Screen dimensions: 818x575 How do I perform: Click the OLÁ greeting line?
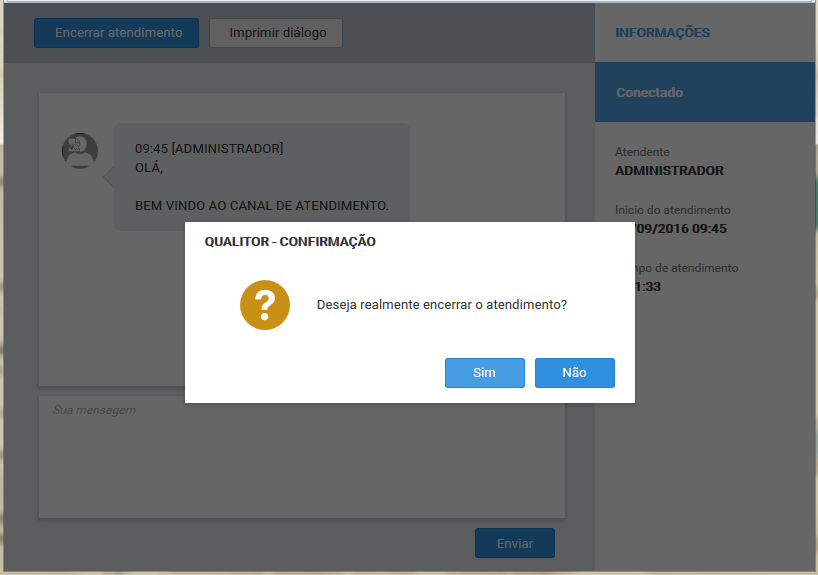pos(149,168)
